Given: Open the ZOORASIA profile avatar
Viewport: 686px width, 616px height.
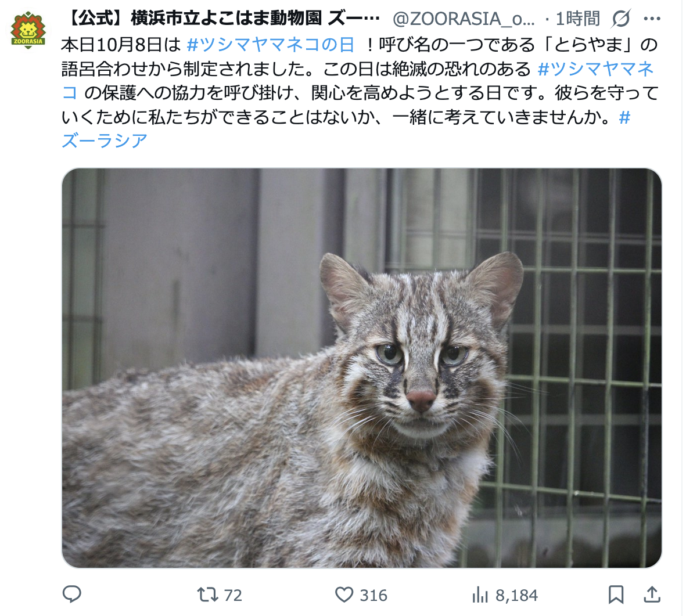Looking at the screenshot, I should pyautogui.click(x=28, y=30).
